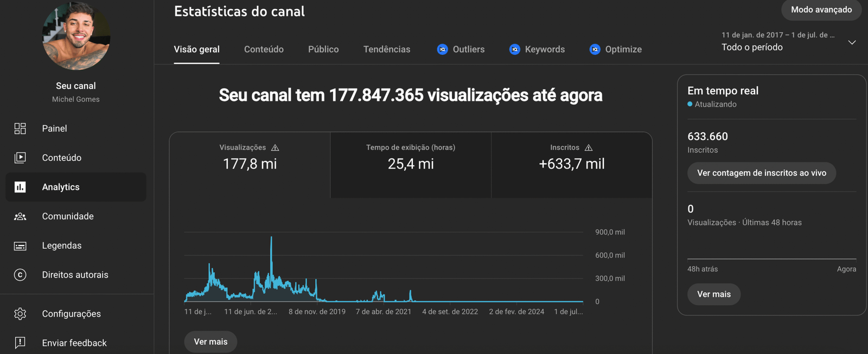Click the Direitos autorais copyright icon
The height and width of the screenshot is (354, 868).
coord(20,275)
